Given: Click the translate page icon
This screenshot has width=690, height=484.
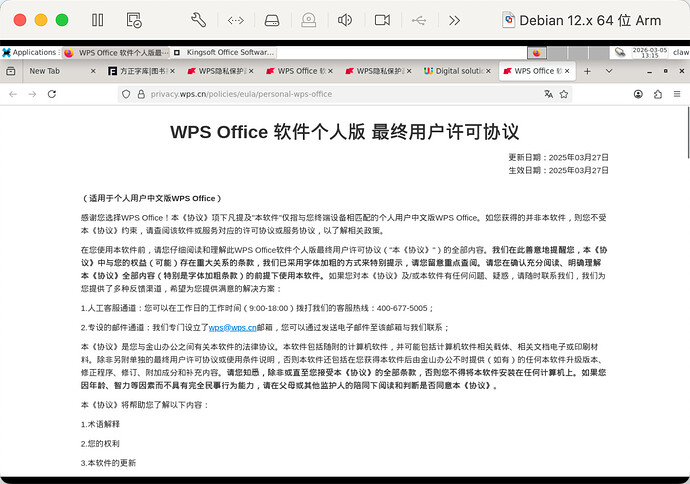Looking at the screenshot, I should [x=548, y=94].
